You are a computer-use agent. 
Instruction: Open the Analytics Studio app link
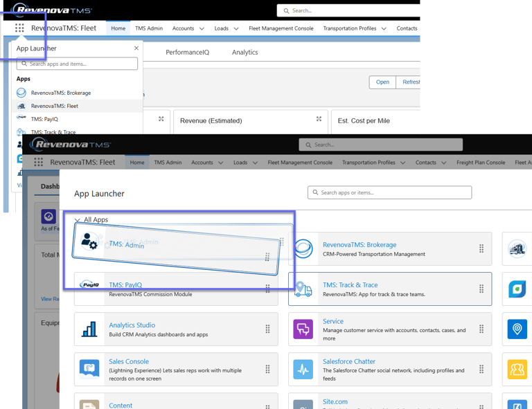pos(132,325)
